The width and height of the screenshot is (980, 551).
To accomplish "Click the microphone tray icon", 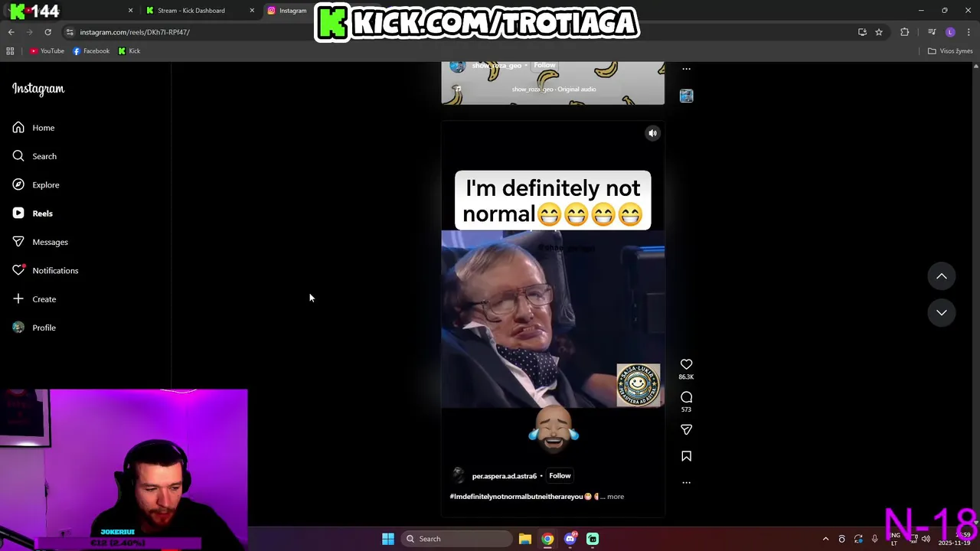I will pyautogui.click(x=874, y=539).
